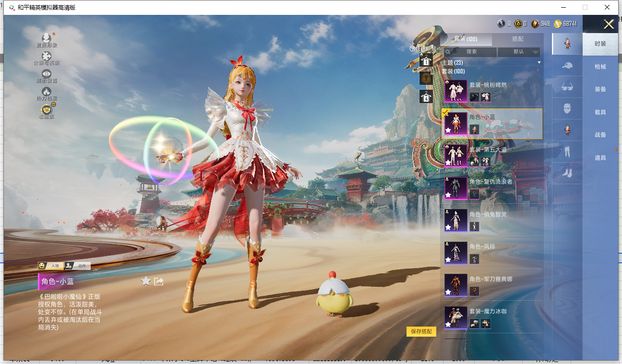Click the 949 bronze coin balance
This screenshot has height=364, width=622.
click(x=545, y=23)
